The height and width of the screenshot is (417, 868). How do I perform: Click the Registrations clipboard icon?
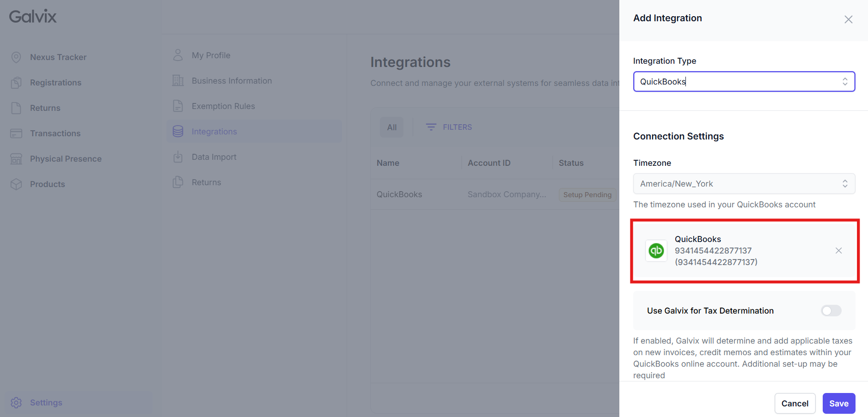(16, 83)
